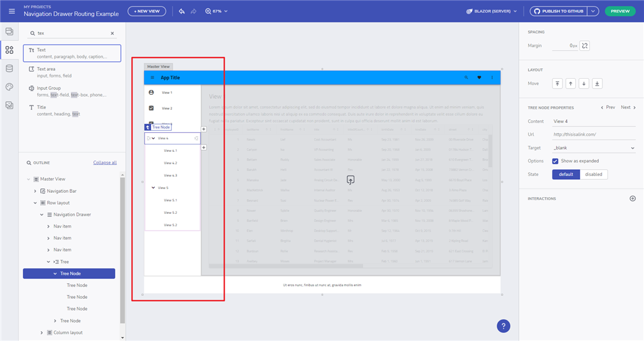Add a new interaction with plus icon
This screenshot has width=644, height=341.
(x=632, y=198)
